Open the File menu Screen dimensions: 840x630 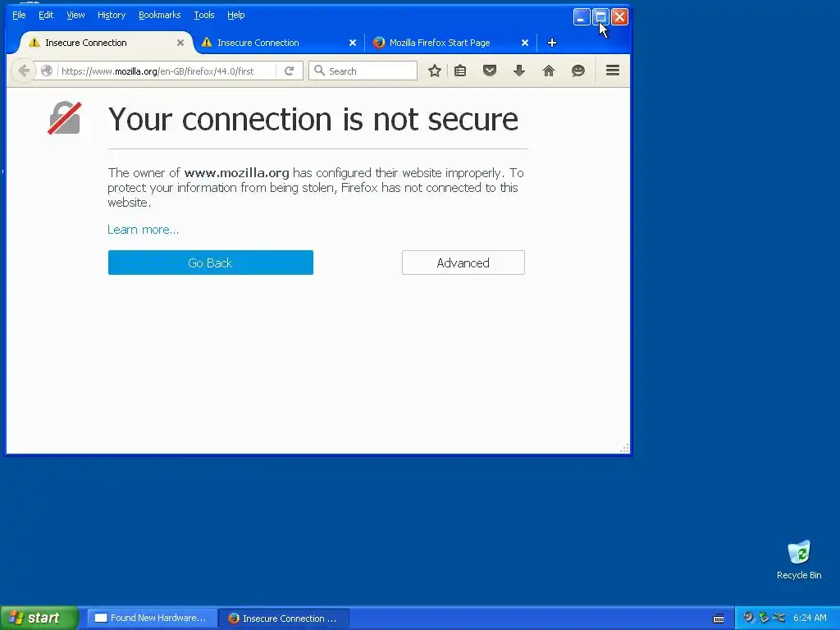pos(19,15)
